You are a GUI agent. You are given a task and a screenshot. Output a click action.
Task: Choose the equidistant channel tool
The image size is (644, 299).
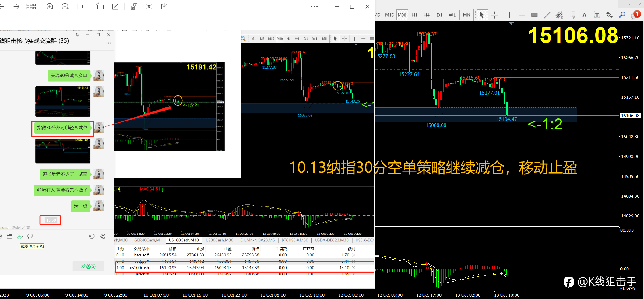point(559,15)
